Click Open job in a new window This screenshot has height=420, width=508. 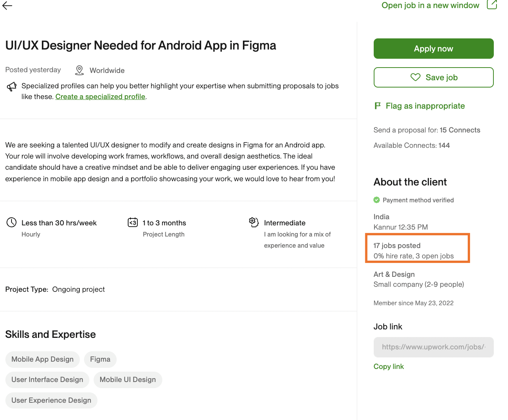(x=430, y=5)
